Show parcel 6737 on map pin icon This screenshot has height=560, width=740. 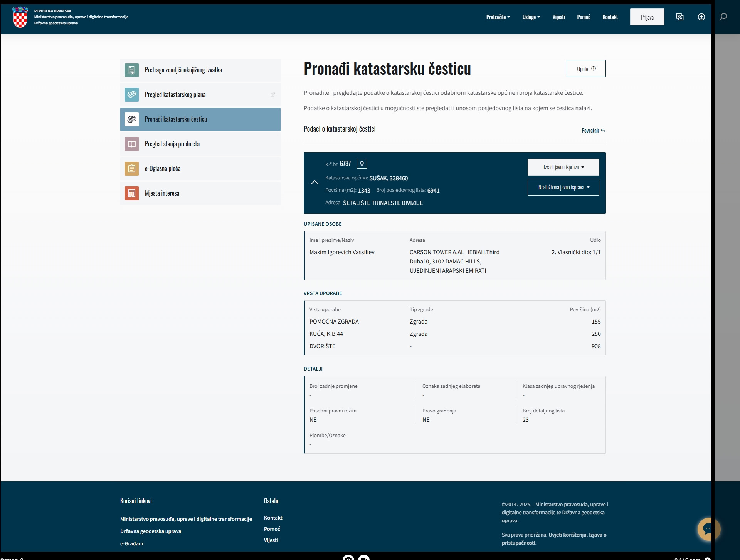point(362,164)
